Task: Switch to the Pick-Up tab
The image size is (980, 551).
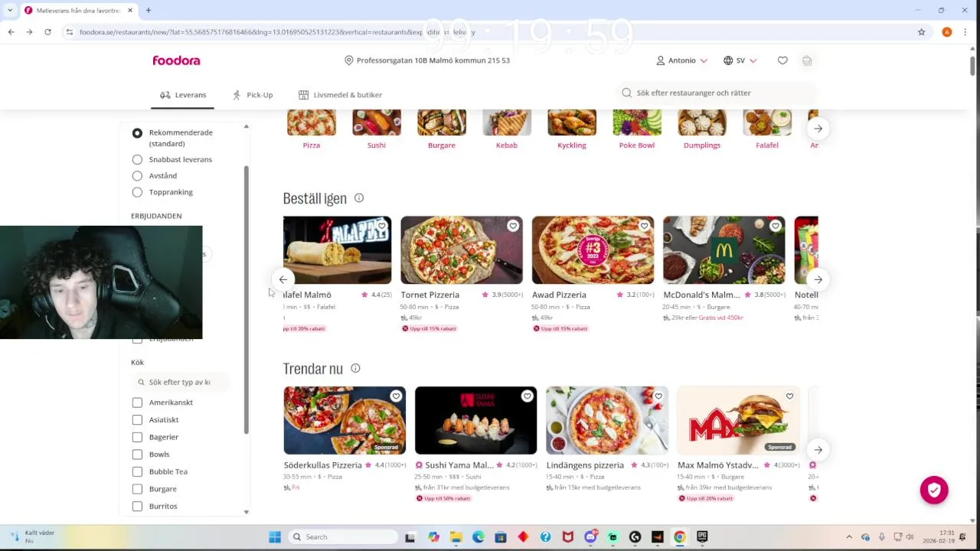Action: click(x=253, y=95)
